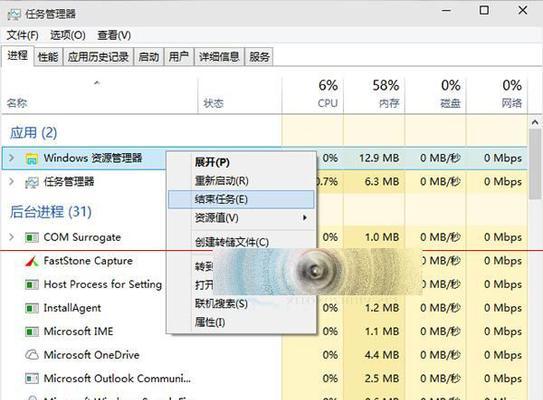Click the InstallAgent process icon
The width and height of the screenshot is (543, 400).
click(x=32, y=308)
